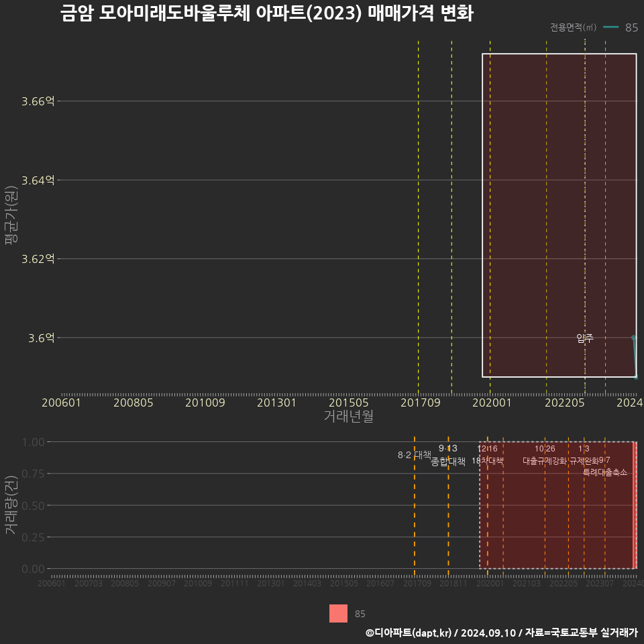Click the 12·16 18차대책 policy annotation

tap(487, 455)
